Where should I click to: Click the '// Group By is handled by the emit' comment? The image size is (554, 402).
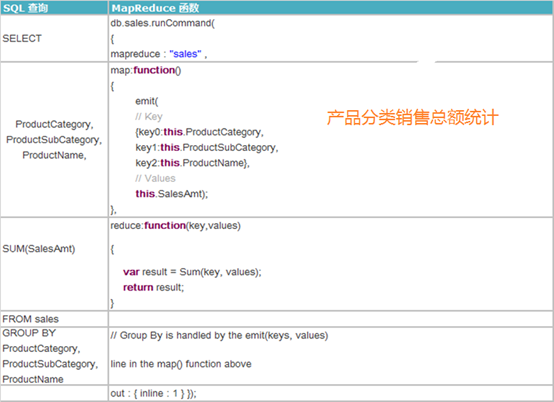[x=219, y=335]
